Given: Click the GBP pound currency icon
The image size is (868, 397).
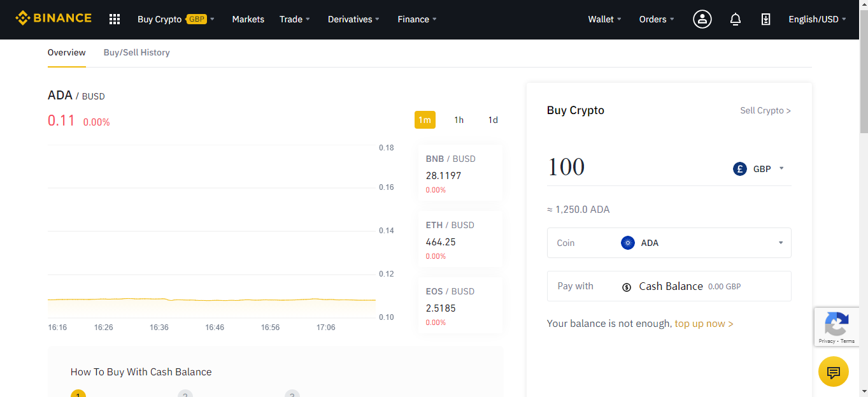Looking at the screenshot, I should click(x=739, y=169).
